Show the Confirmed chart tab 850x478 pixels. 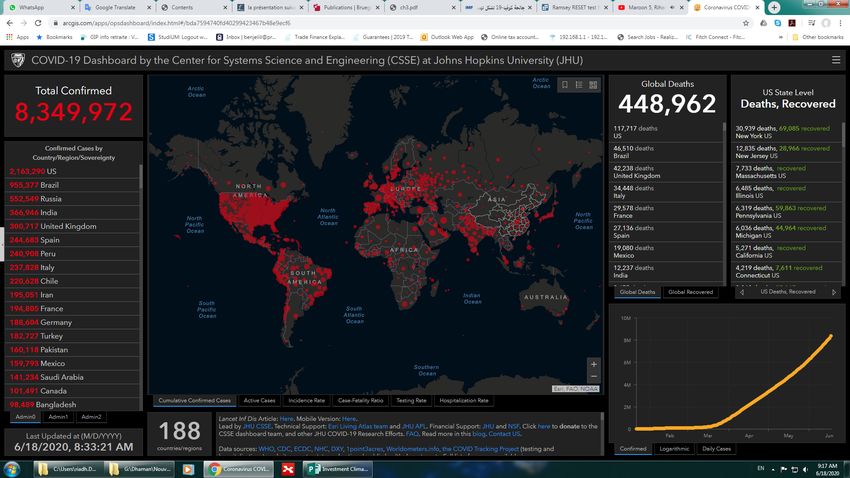coord(633,449)
